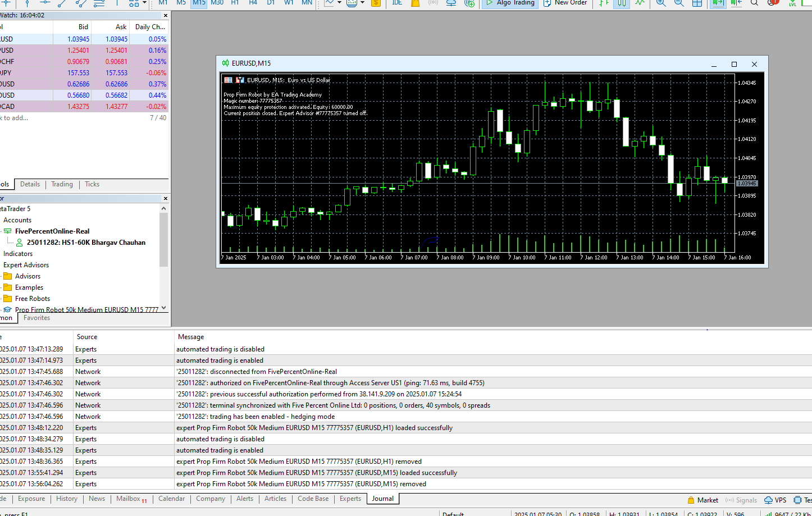
Task: Open VPS in the bottom toolbox bar
Action: (775, 500)
